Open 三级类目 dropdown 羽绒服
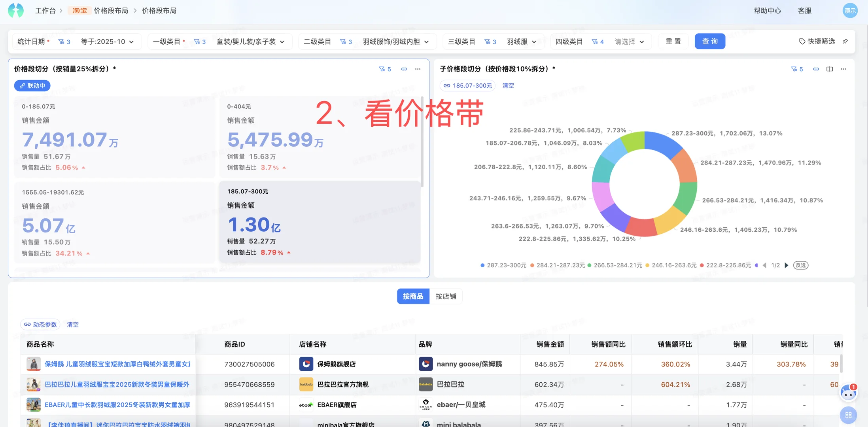 522,42
